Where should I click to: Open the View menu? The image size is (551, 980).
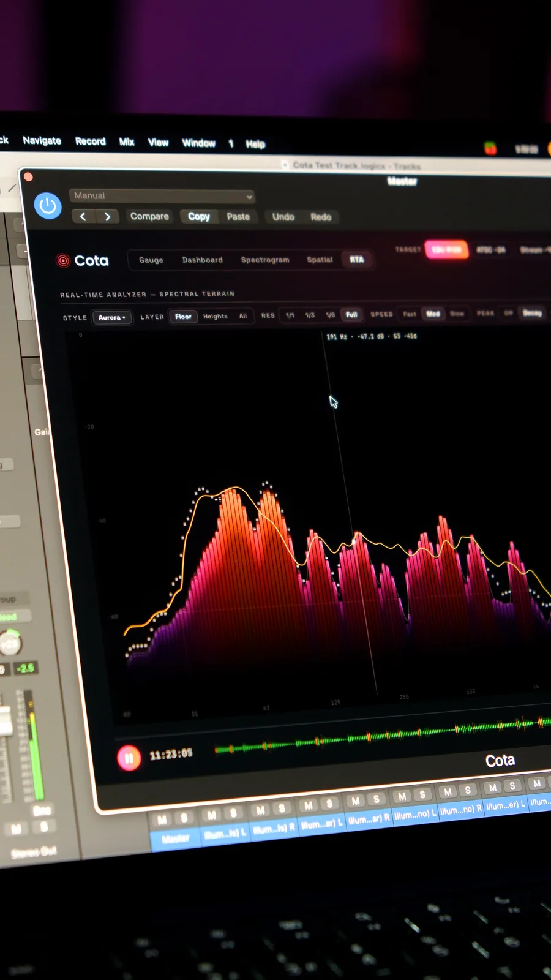tap(158, 143)
